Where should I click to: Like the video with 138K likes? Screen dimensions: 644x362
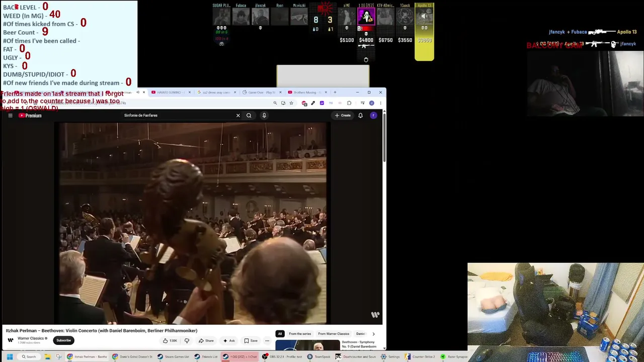click(x=170, y=341)
